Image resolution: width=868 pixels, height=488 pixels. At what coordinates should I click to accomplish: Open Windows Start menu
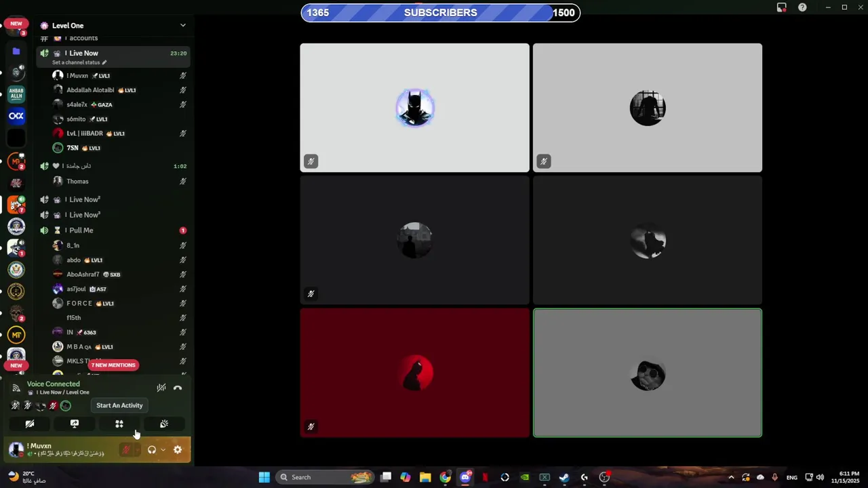(264, 477)
